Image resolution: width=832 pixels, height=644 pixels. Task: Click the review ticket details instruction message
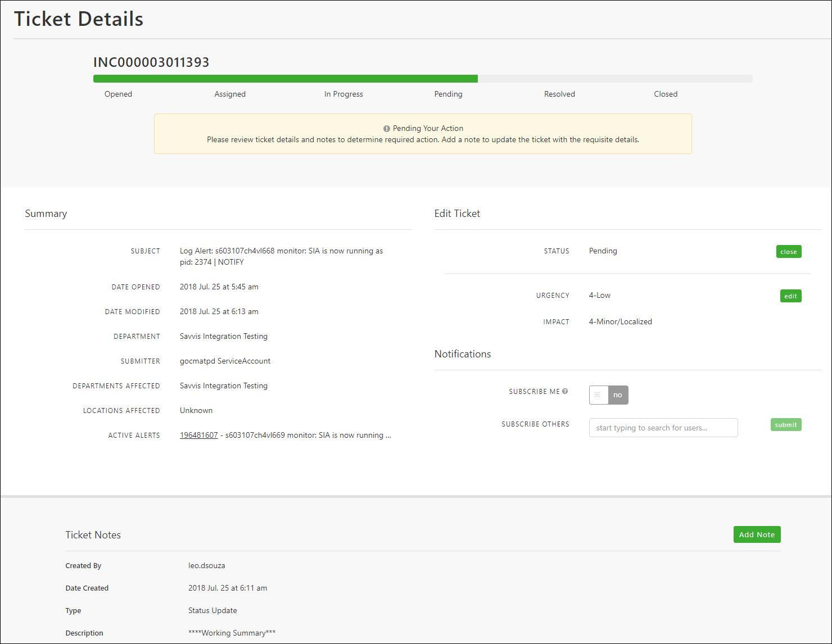pyautogui.click(x=423, y=139)
